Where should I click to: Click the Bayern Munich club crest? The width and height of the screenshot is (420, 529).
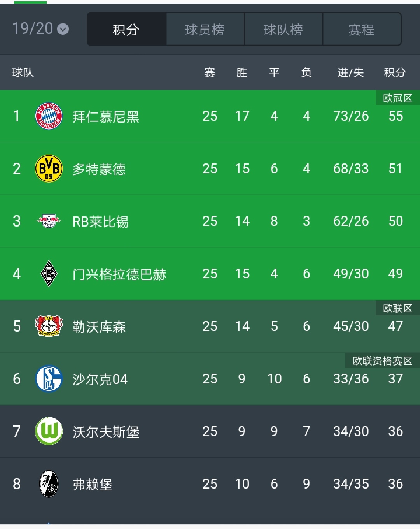tap(49, 116)
